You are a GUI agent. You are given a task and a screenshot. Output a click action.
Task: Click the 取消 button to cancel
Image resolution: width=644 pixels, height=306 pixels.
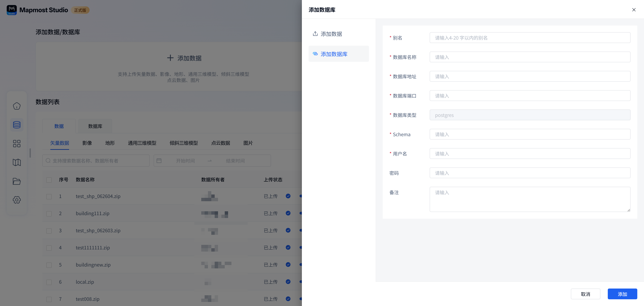586,294
